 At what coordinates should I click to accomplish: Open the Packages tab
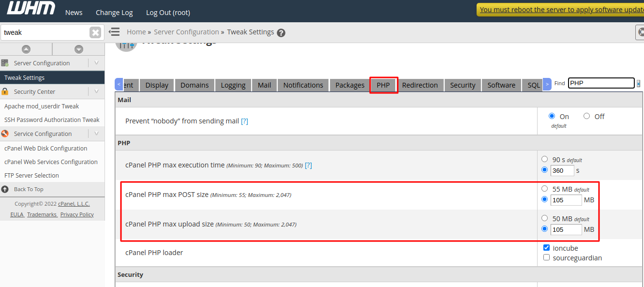point(350,85)
